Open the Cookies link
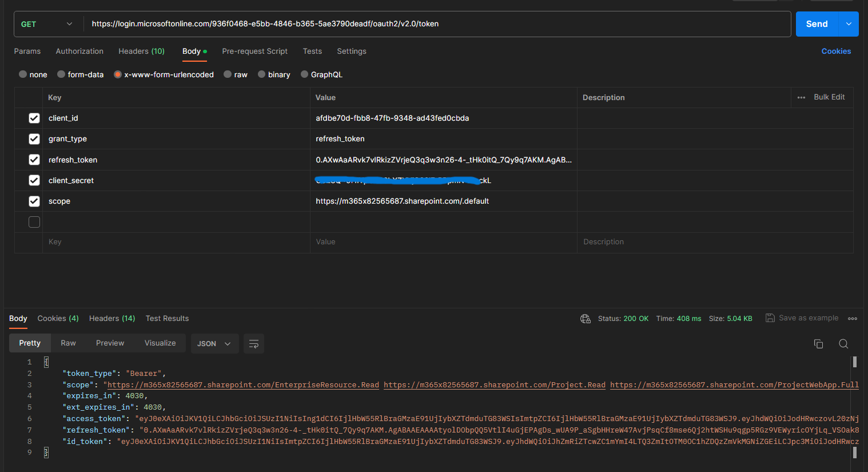The width and height of the screenshot is (868, 472). 836,51
